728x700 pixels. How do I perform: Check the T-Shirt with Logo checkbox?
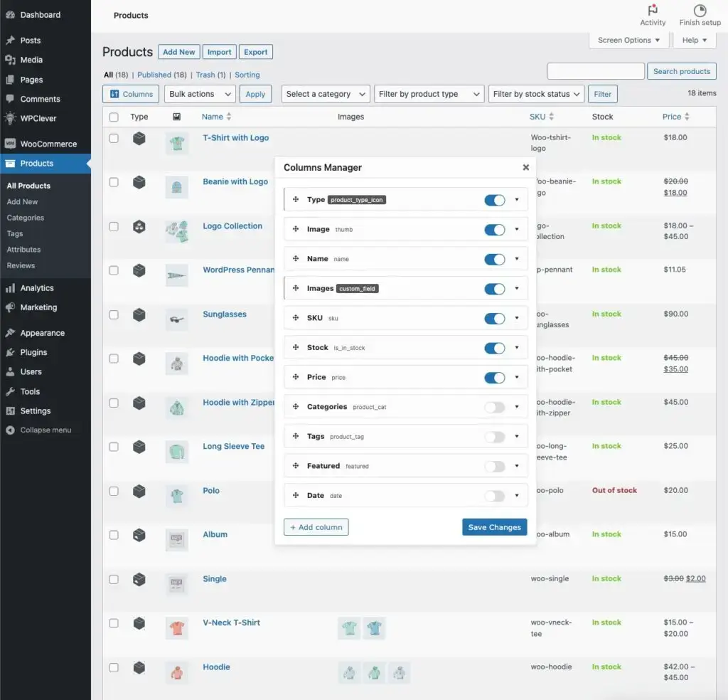(114, 138)
